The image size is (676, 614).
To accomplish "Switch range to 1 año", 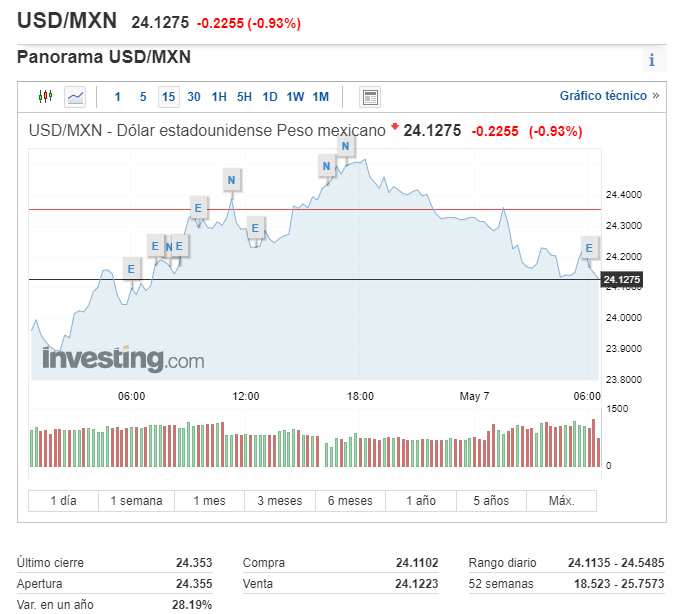I will (422, 501).
